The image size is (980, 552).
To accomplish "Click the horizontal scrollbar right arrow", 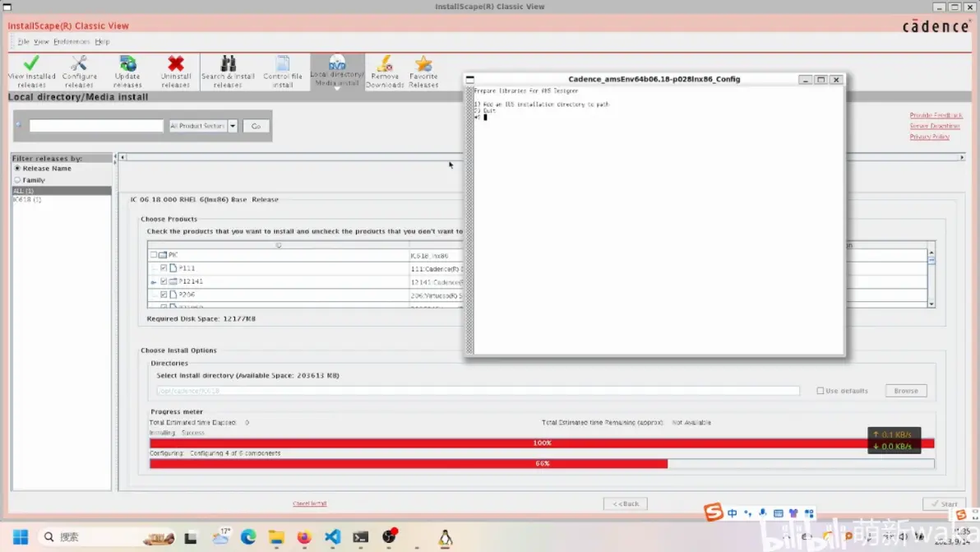I will click(962, 157).
